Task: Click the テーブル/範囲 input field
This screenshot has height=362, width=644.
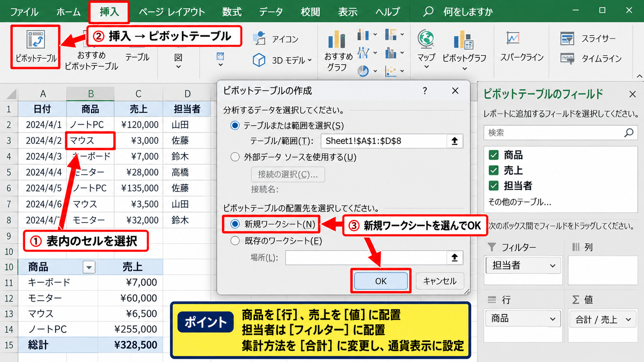Action: [384, 141]
